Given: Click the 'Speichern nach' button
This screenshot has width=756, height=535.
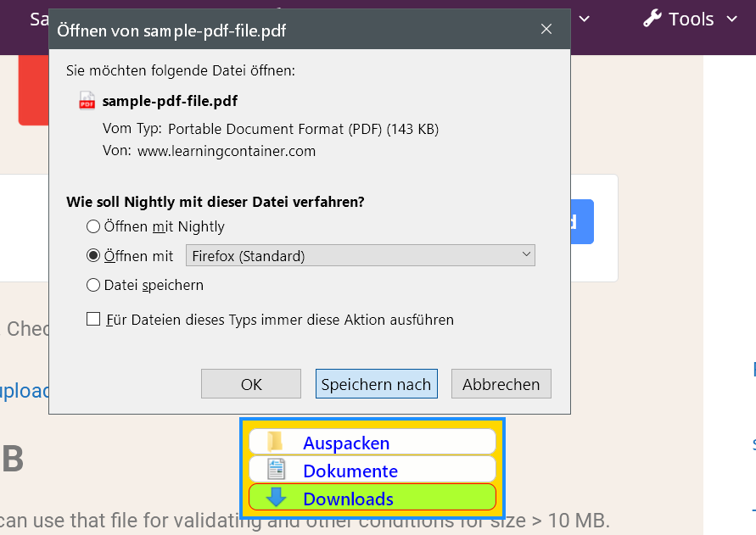Looking at the screenshot, I should [x=377, y=384].
